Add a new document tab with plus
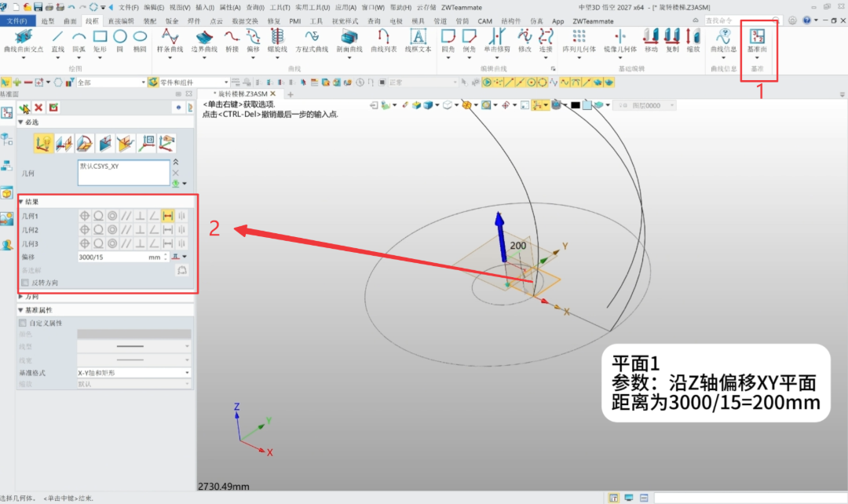Image resolution: width=848 pixels, height=504 pixels. (291, 94)
